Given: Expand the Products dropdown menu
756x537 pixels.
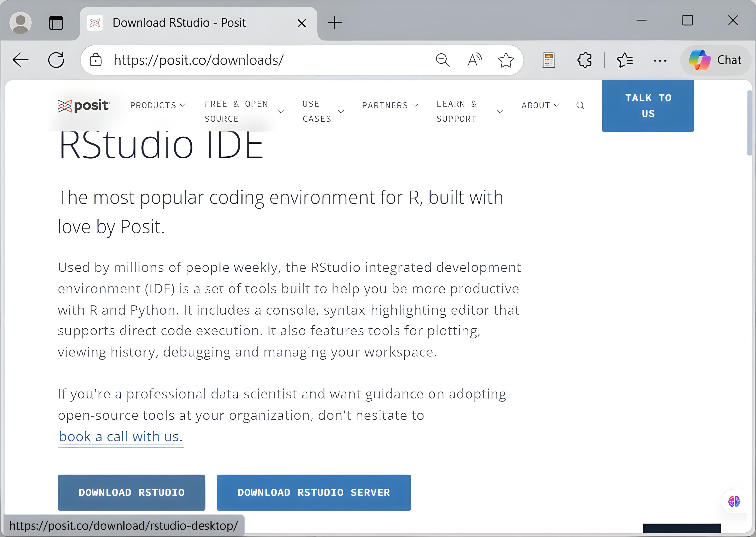Looking at the screenshot, I should click(158, 105).
